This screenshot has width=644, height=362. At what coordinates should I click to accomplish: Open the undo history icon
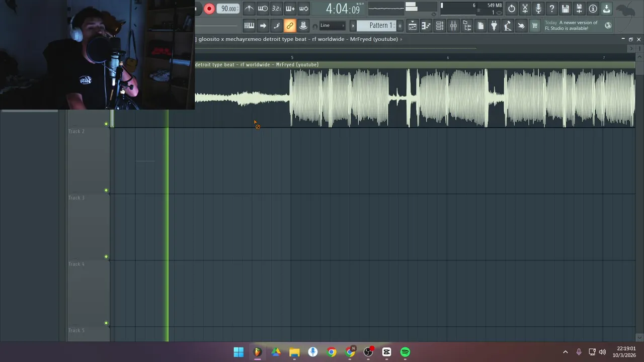click(512, 9)
